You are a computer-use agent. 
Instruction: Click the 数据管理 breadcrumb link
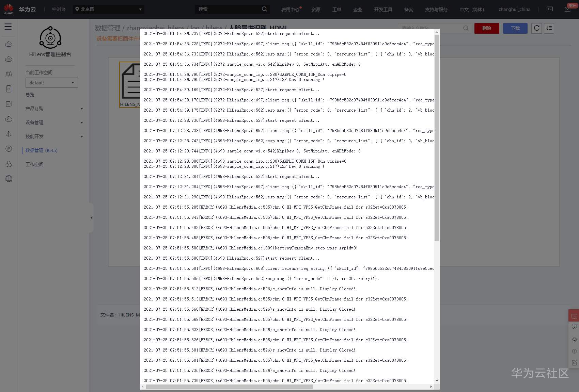(x=108, y=28)
